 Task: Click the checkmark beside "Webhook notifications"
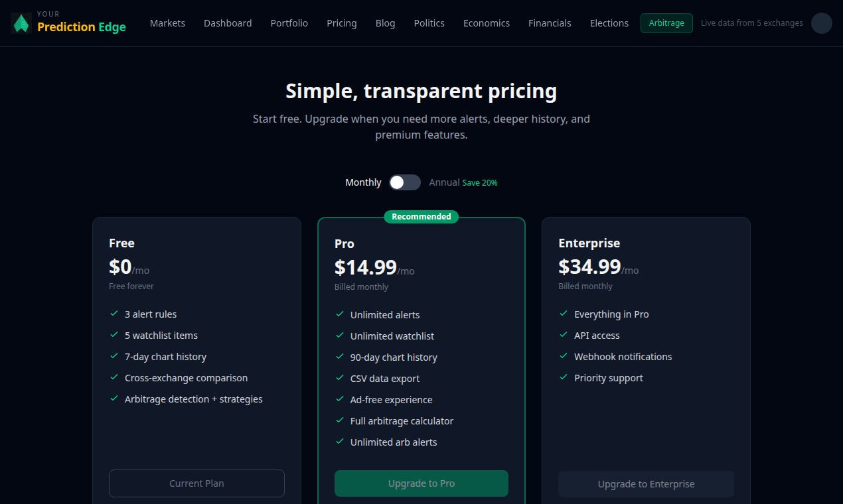click(x=564, y=357)
